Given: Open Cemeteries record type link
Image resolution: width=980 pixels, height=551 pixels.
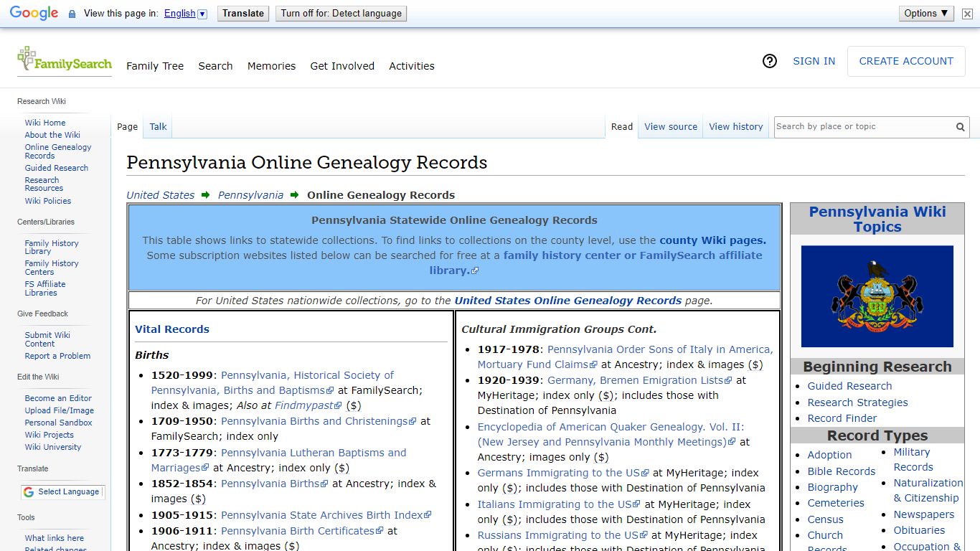Looking at the screenshot, I should (836, 503).
